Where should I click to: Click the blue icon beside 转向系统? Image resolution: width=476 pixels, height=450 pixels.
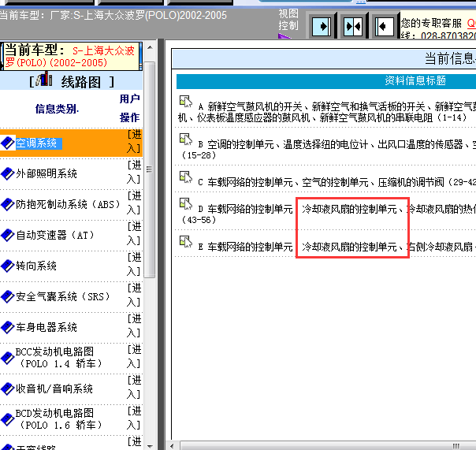pyautogui.click(x=8, y=266)
